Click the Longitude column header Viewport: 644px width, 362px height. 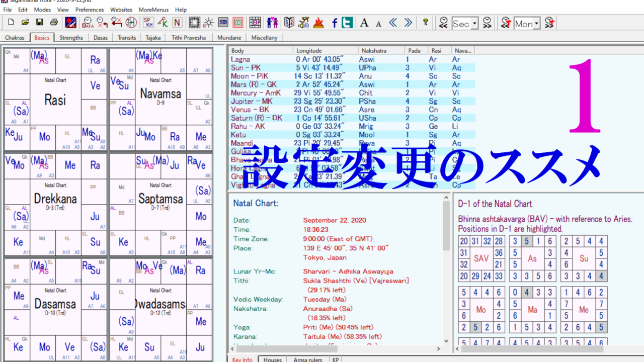coord(309,51)
